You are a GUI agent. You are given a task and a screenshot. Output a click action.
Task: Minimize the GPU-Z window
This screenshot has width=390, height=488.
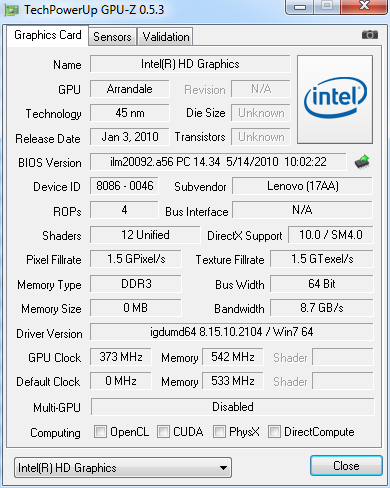pos(300,7)
